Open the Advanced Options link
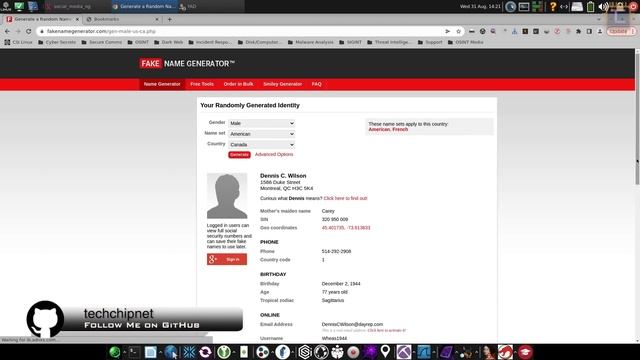The image size is (640, 360). (x=274, y=154)
